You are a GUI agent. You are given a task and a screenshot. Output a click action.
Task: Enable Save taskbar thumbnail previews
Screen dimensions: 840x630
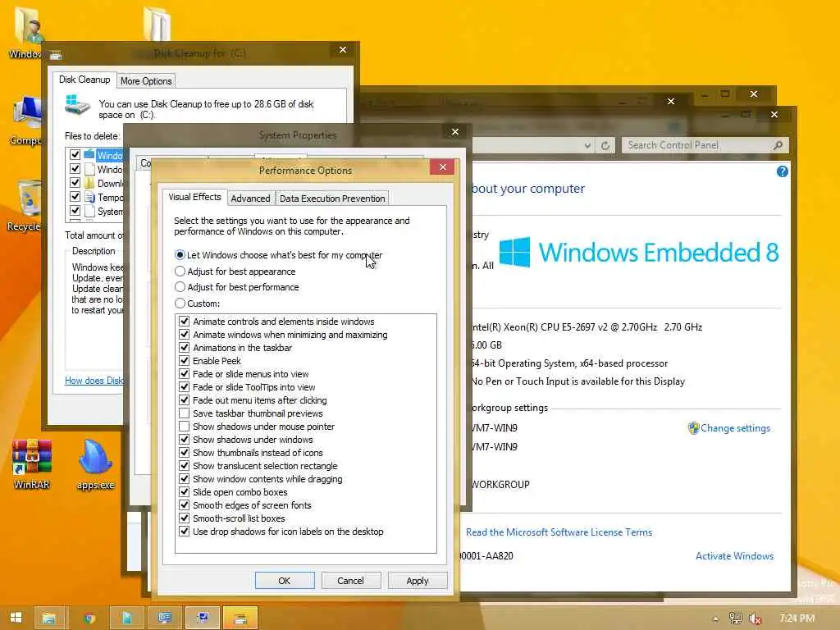pyautogui.click(x=185, y=413)
